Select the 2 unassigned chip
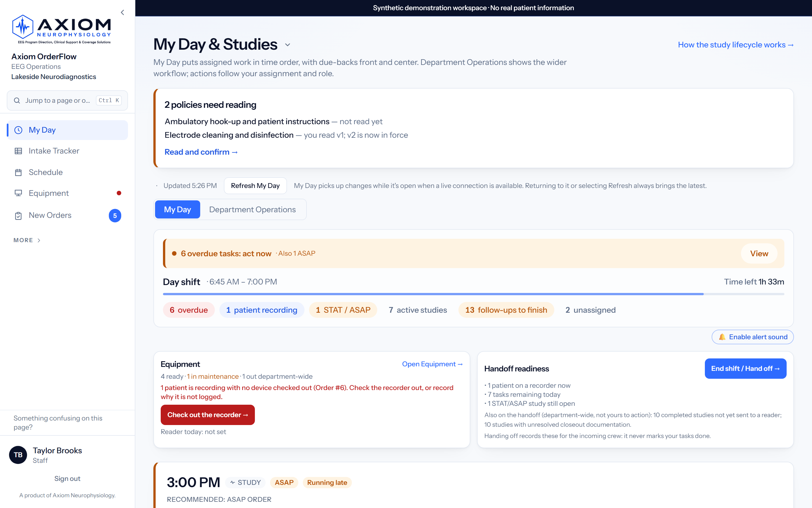The height and width of the screenshot is (508, 812). (590, 310)
